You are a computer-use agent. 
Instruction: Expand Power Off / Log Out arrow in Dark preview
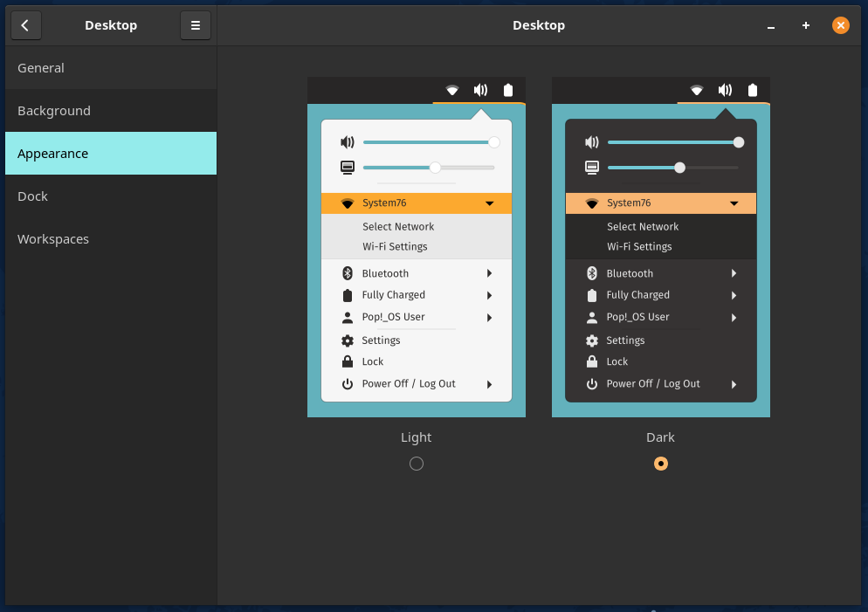pyautogui.click(x=734, y=385)
